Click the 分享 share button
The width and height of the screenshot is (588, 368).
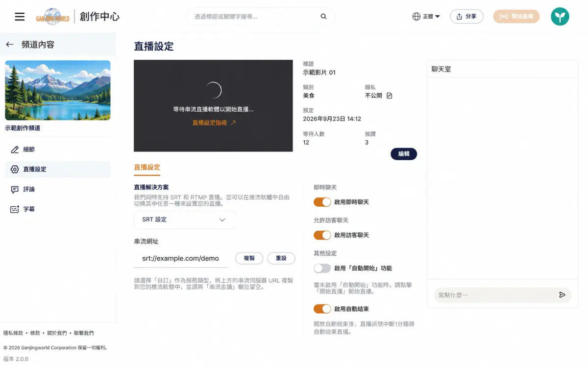(466, 17)
